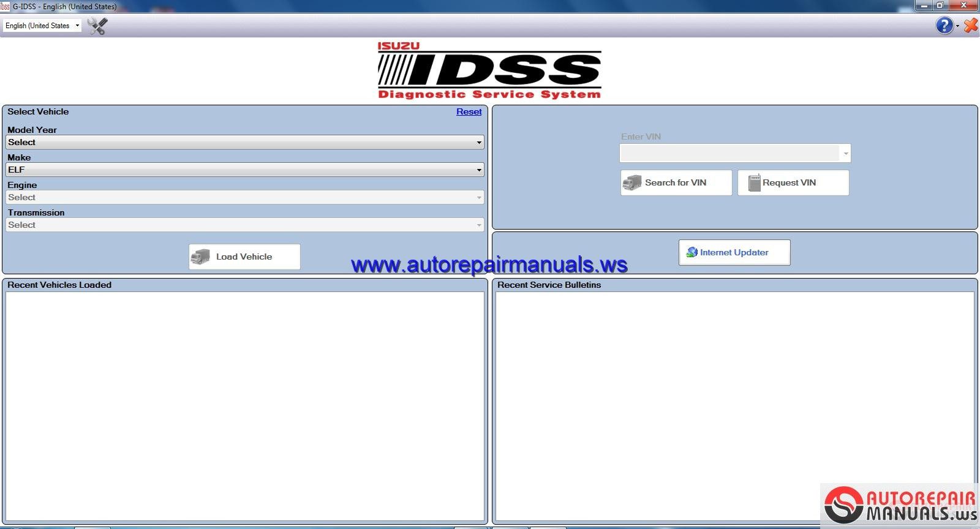
Task: Click the orange exit X icon
Action: pos(971,26)
